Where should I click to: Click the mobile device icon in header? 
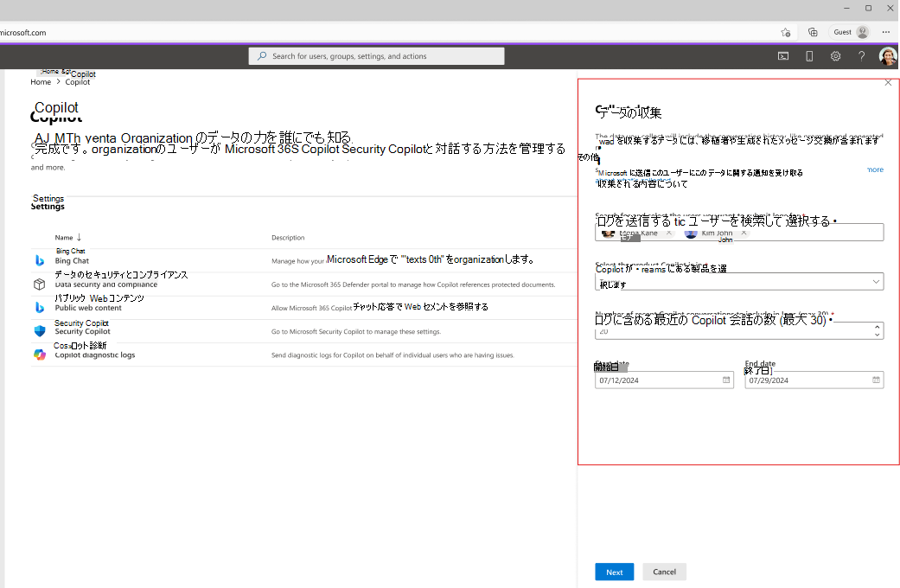tap(809, 56)
